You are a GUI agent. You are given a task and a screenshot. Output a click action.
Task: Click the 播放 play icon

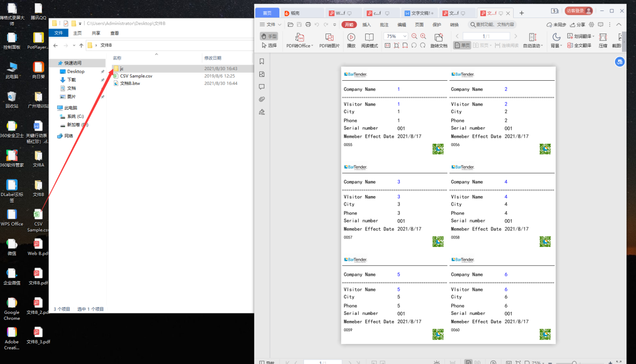351,38
